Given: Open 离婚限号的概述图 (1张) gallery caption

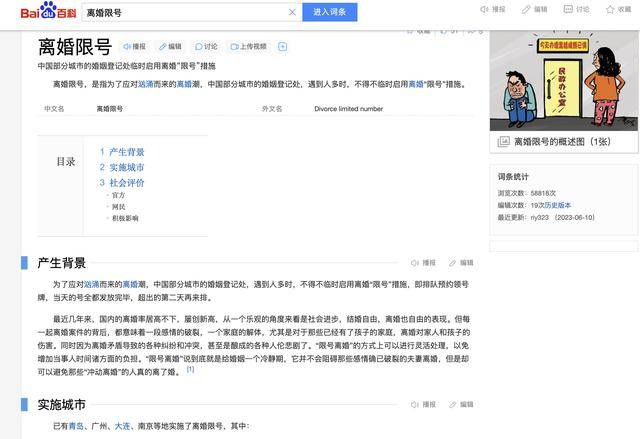Looking at the screenshot, I should pyautogui.click(x=562, y=142).
